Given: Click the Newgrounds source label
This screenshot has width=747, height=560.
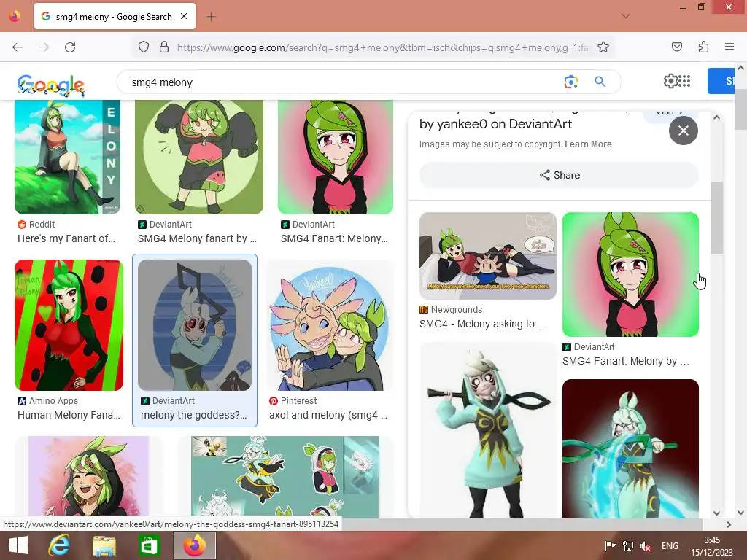Looking at the screenshot, I should (457, 309).
